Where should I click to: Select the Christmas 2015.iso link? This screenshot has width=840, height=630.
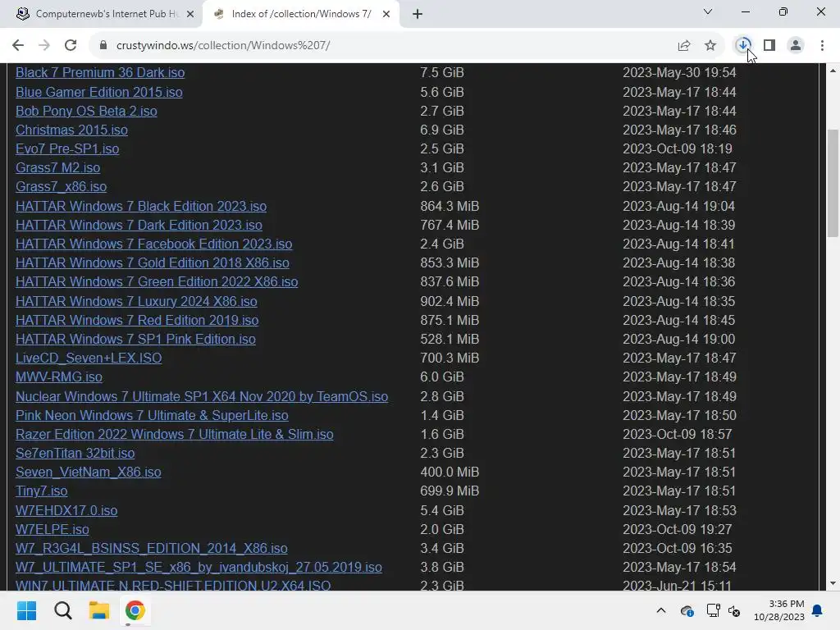[72, 130]
